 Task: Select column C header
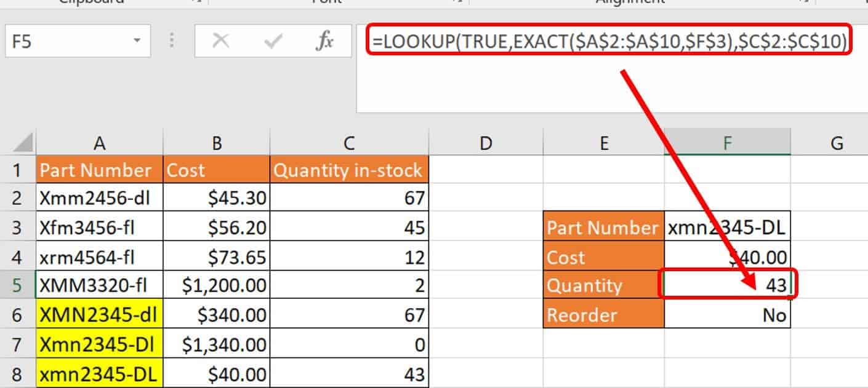348,143
